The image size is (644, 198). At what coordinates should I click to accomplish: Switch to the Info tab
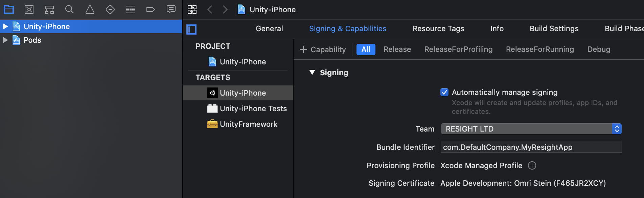tap(497, 29)
